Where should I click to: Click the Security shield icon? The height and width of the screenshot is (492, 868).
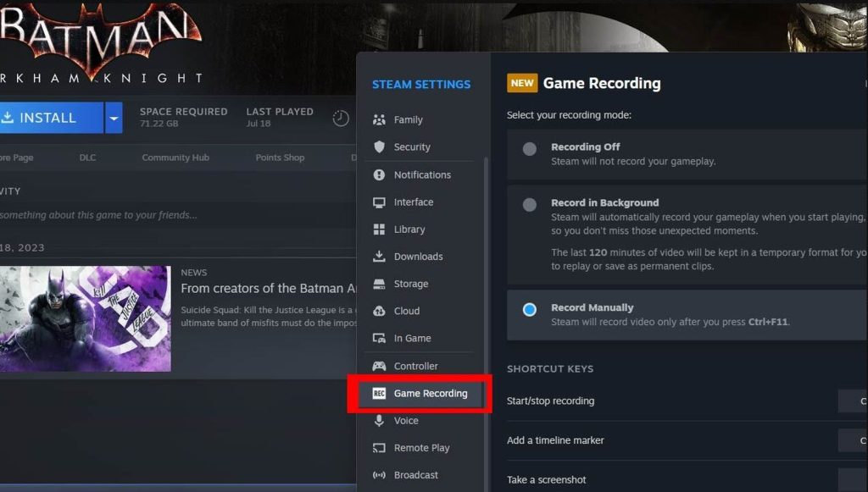click(x=379, y=146)
